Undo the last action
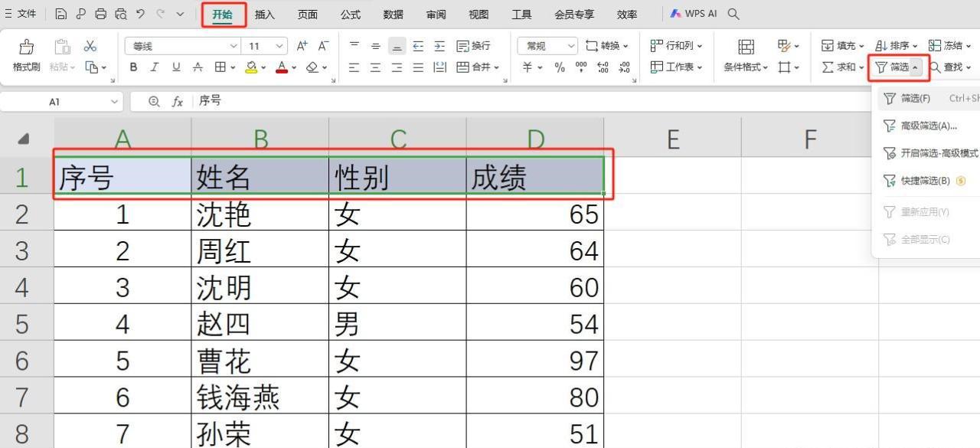Viewport: 980px width, 448px height. coord(141,14)
